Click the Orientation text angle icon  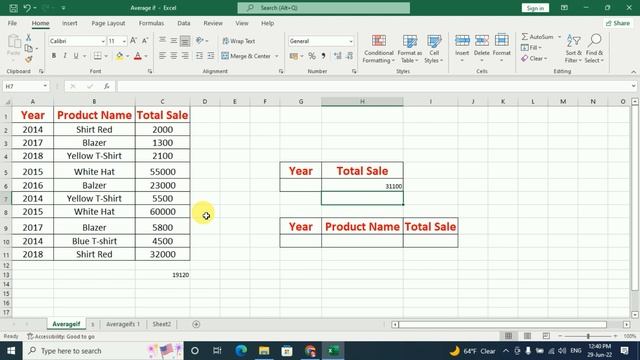pos(200,40)
